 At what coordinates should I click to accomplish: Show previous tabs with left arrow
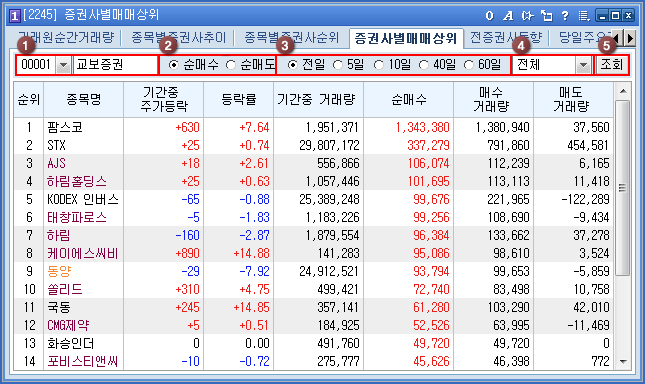617,38
